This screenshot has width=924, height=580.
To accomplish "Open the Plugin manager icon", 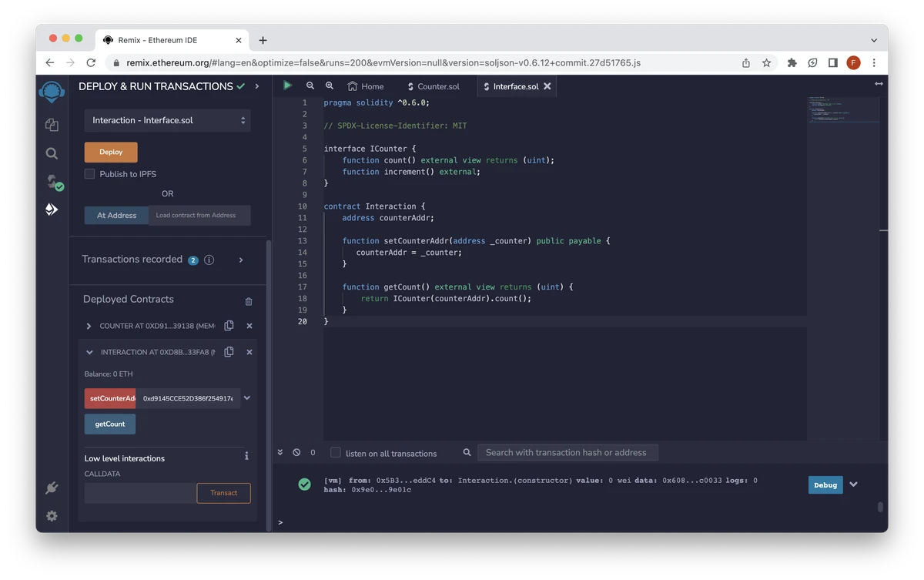I will (x=52, y=488).
